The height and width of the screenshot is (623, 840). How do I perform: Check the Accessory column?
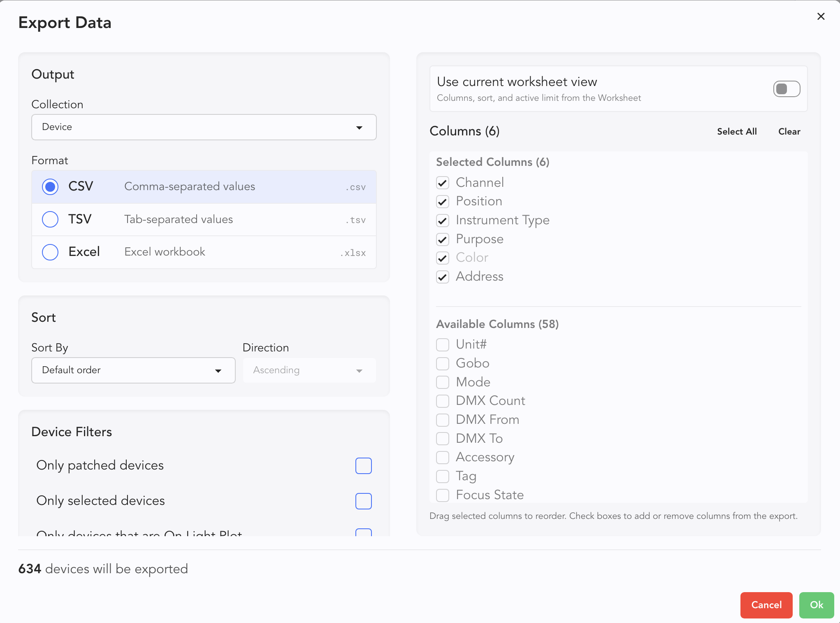(443, 458)
